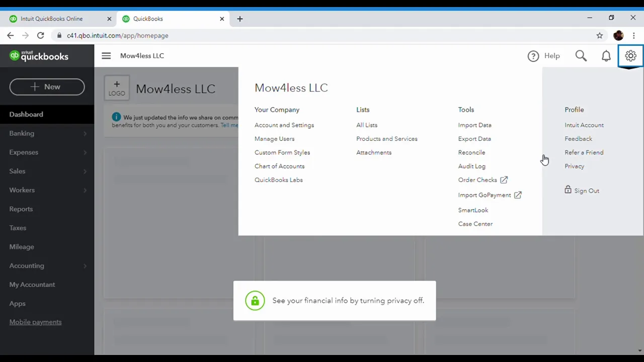Click the search magnifier icon

[581, 56]
